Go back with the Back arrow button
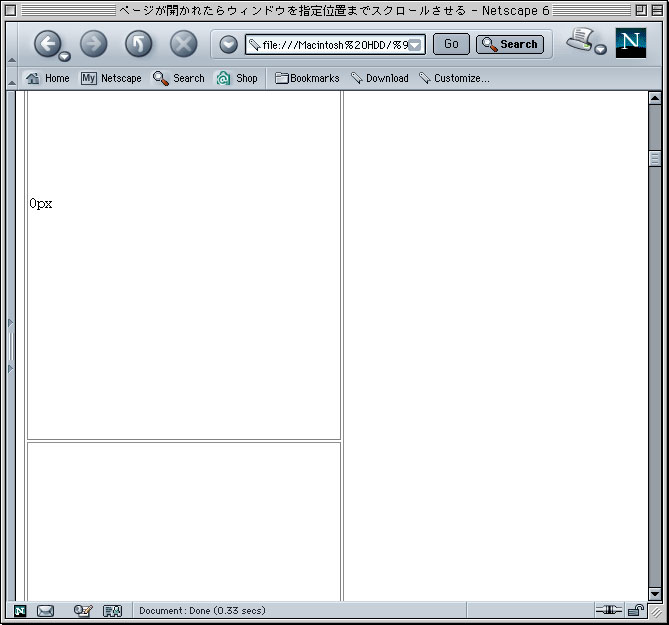The image size is (669, 625). (x=47, y=44)
